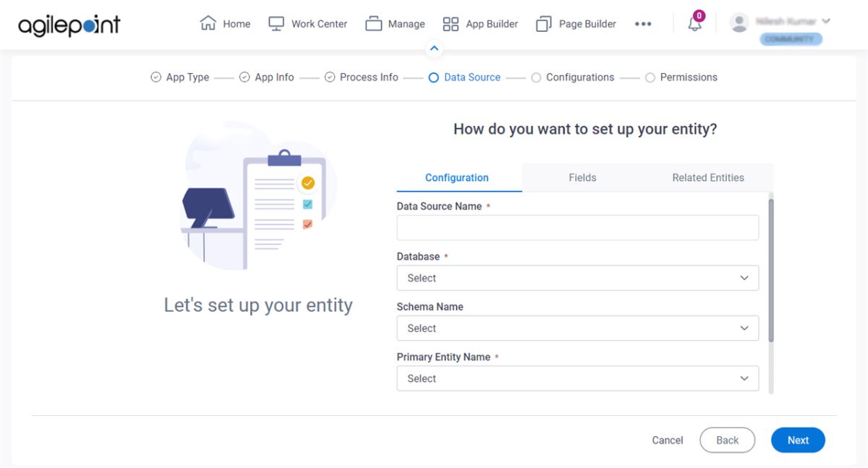Image resolution: width=868 pixels, height=468 pixels.
Task: Click the Process Info step label
Action: pos(369,77)
